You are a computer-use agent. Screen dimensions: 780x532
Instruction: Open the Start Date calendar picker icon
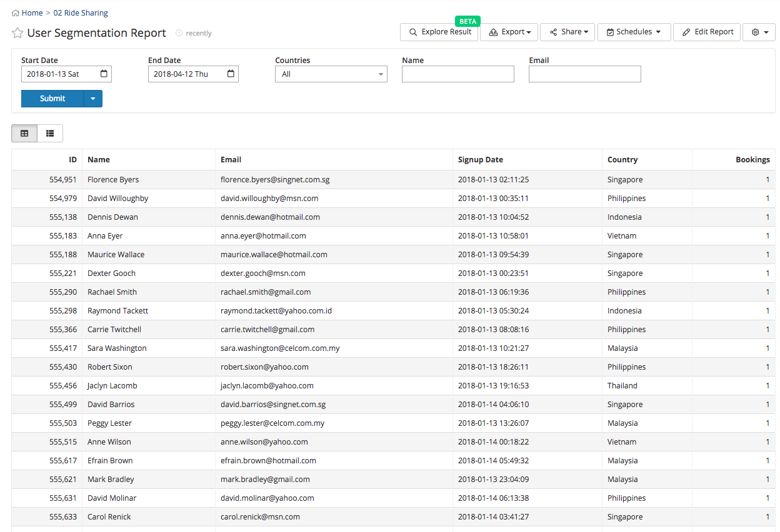103,74
